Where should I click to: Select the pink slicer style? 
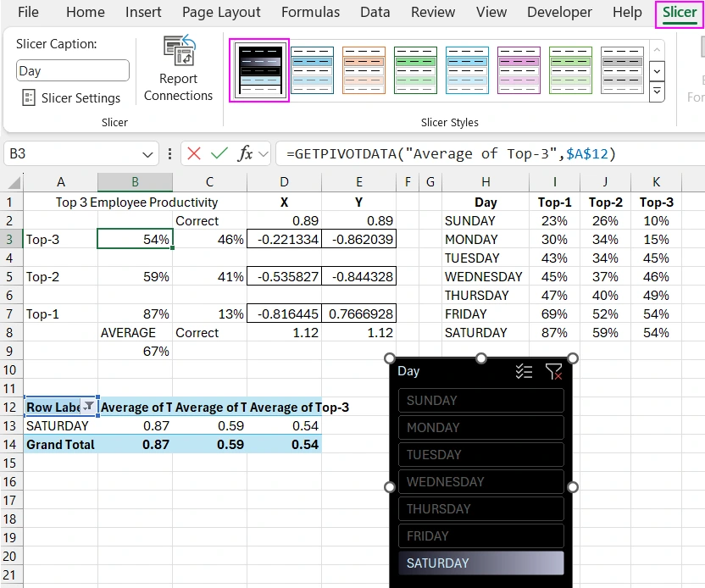tap(519, 70)
